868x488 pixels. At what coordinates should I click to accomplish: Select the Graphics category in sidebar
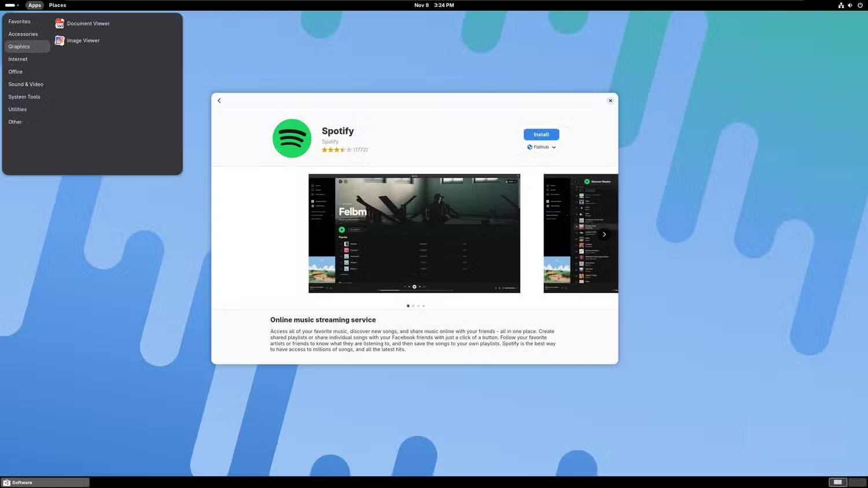(x=19, y=46)
